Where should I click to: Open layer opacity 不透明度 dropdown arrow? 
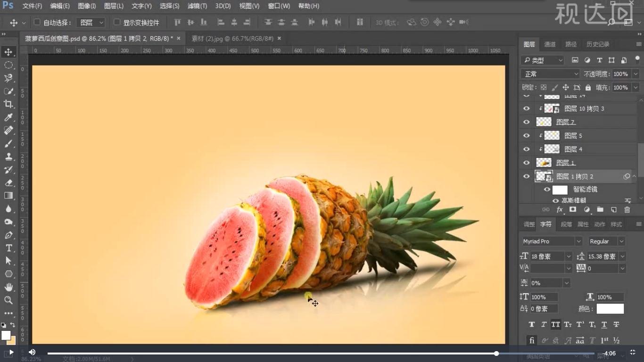[x=636, y=74]
